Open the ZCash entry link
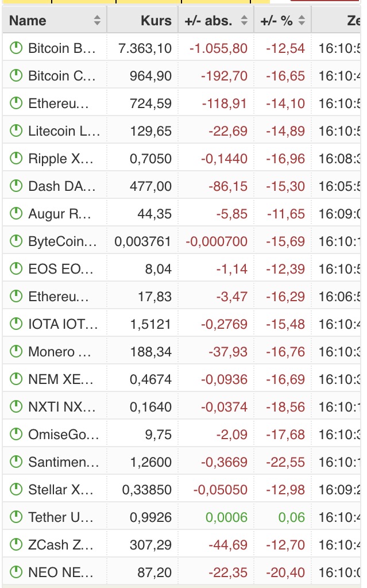This screenshot has height=588, width=367. coord(61,544)
